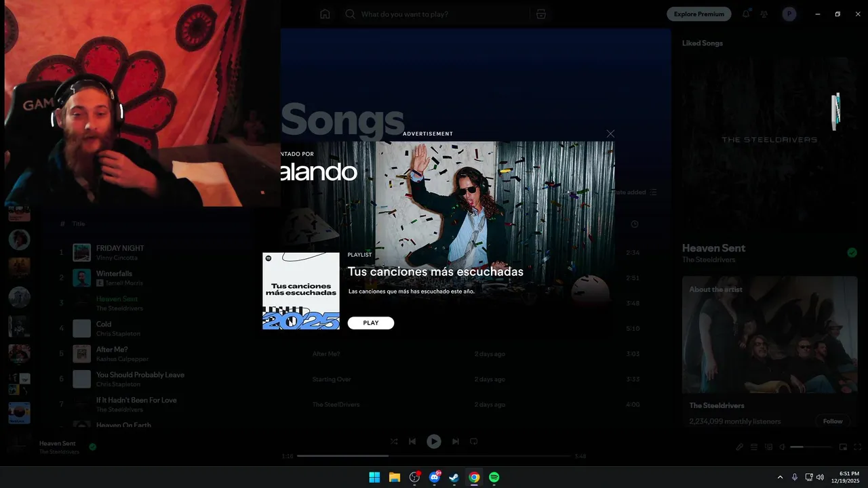The height and width of the screenshot is (488, 868).
Task: Toggle green saved check beside Heaven Sent in right panel
Action: tap(852, 253)
